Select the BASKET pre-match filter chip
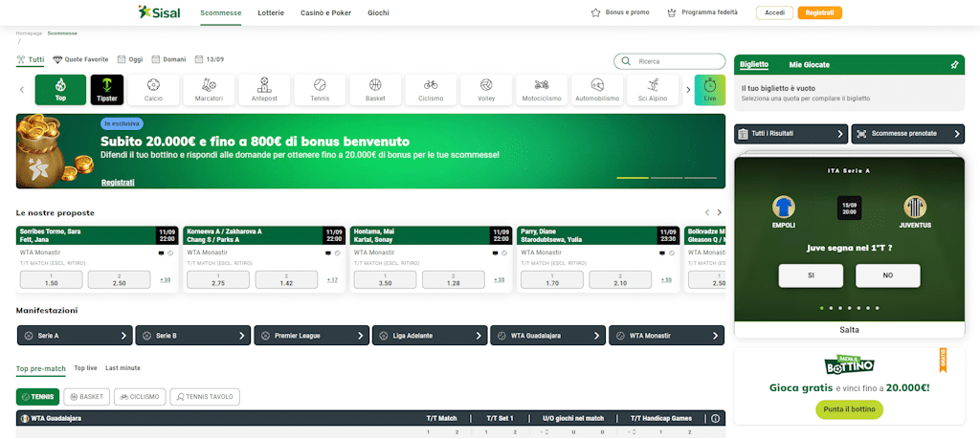The width and height of the screenshot is (980, 439). pos(86,396)
